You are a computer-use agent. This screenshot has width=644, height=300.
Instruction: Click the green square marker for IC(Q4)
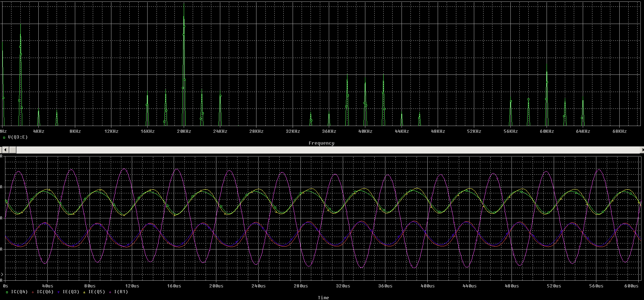click(7, 292)
